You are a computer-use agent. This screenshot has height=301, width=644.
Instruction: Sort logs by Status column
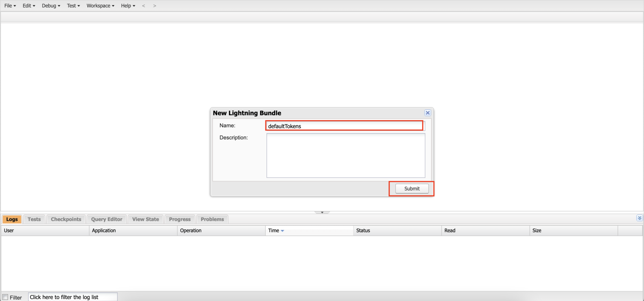pos(397,231)
